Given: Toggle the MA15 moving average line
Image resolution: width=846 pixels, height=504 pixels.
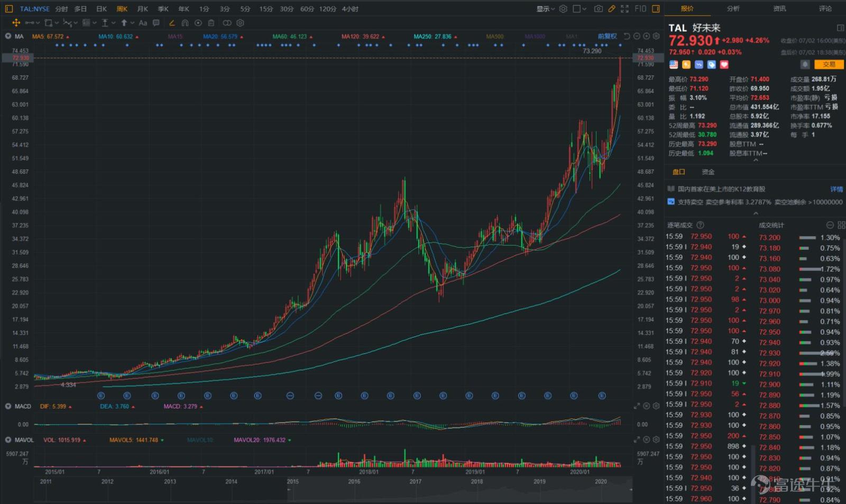Looking at the screenshot, I should pyautogui.click(x=175, y=36).
